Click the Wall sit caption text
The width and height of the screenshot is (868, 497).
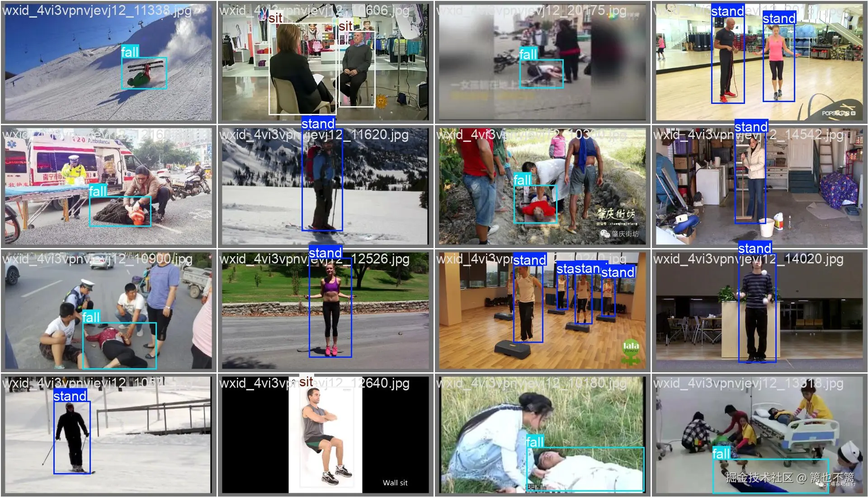point(395,483)
